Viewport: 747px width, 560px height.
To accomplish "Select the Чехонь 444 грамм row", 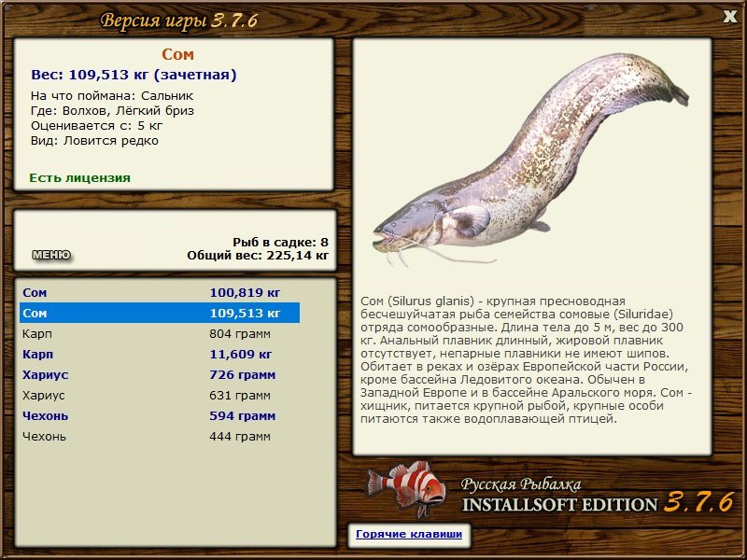I will (x=160, y=436).
